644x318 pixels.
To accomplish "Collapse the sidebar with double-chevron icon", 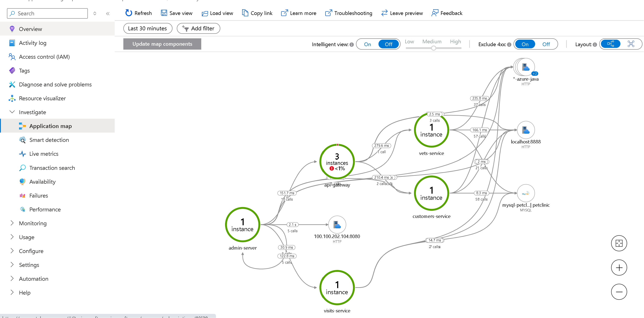I will click(108, 13).
